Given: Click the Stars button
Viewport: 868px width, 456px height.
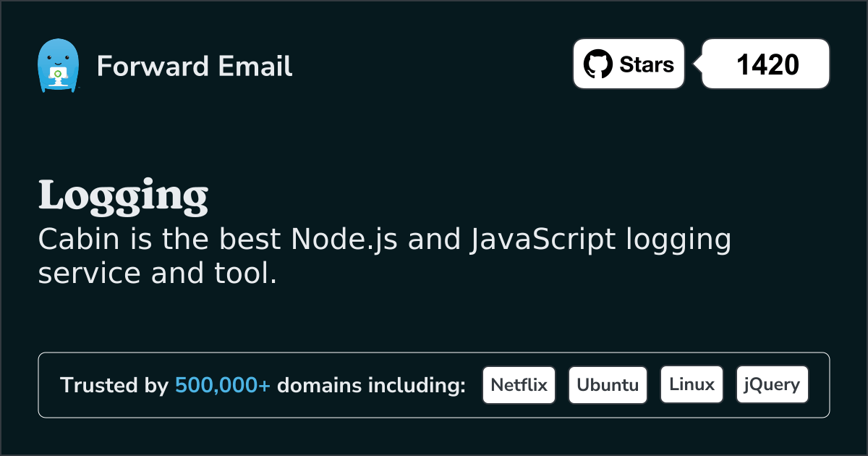Looking at the screenshot, I should [628, 64].
